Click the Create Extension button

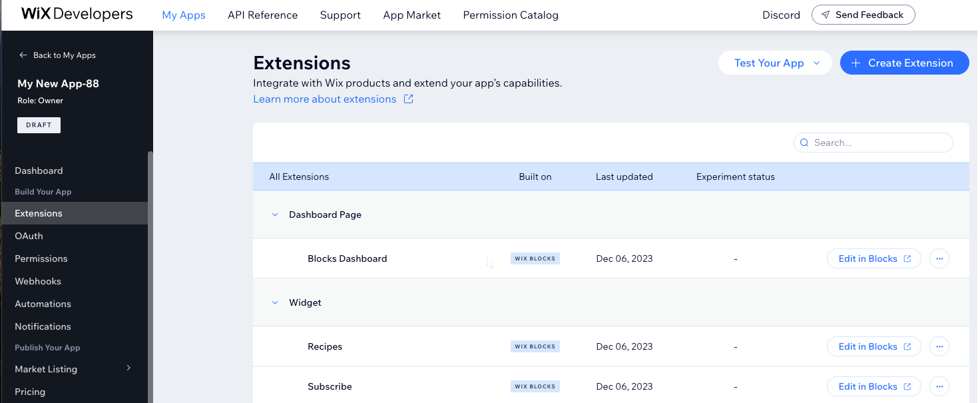click(905, 63)
